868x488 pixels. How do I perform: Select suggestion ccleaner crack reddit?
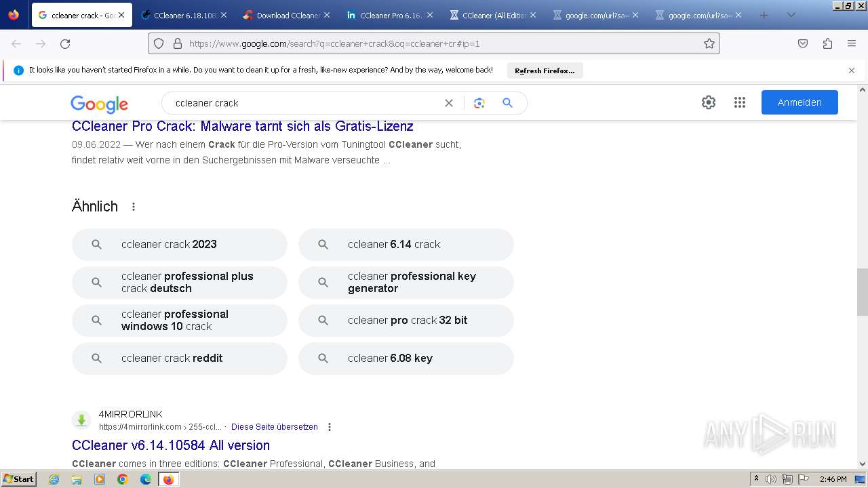coord(180,359)
